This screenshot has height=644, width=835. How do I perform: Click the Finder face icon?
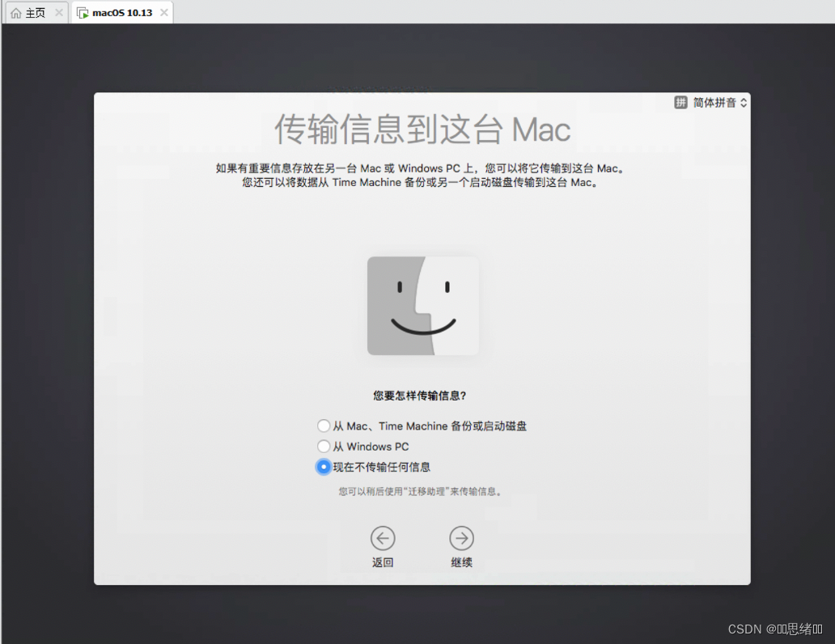pyautogui.click(x=423, y=306)
